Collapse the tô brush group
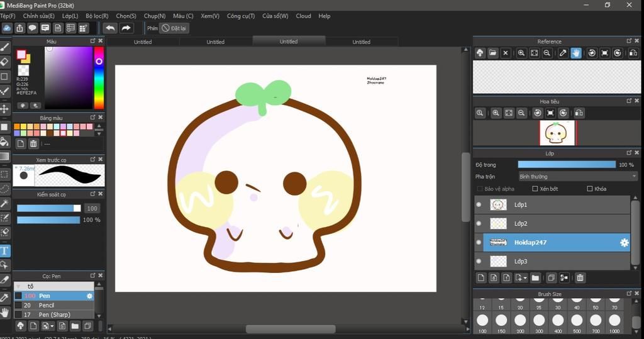Viewport: 644px width, 339px height. coord(18,286)
